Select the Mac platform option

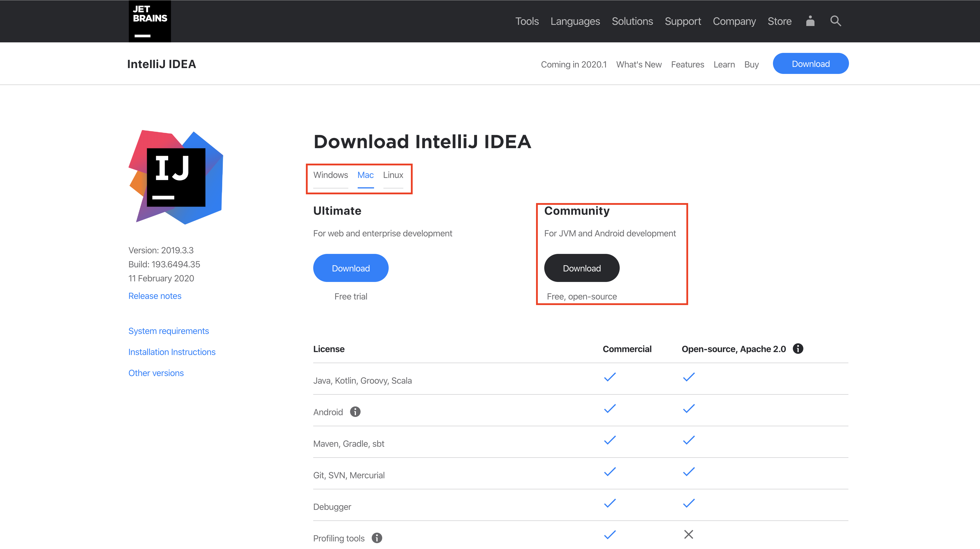tap(365, 175)
